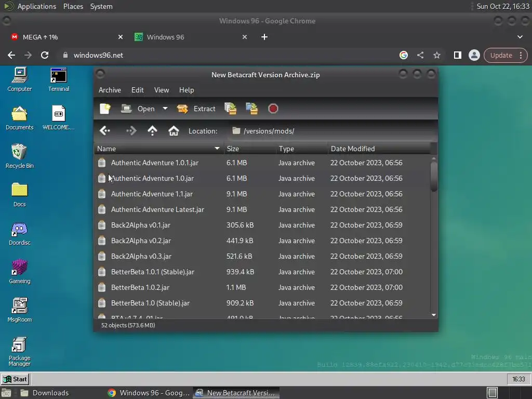Select Back2Alpha v0.3.jar
The image size is (532, 399).
[262, 257]
